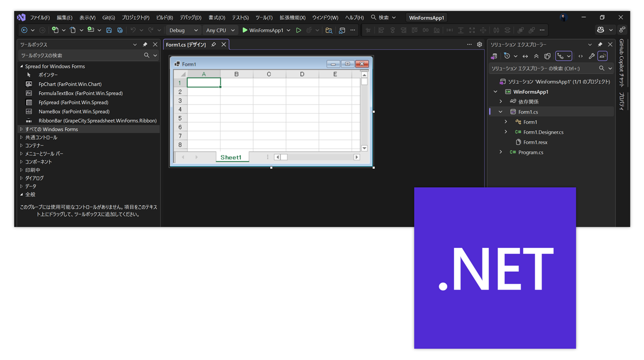
Task: Click the Show All Files icon in Solution Explorer
Action: pyautogui.click(x=547, y=56)
